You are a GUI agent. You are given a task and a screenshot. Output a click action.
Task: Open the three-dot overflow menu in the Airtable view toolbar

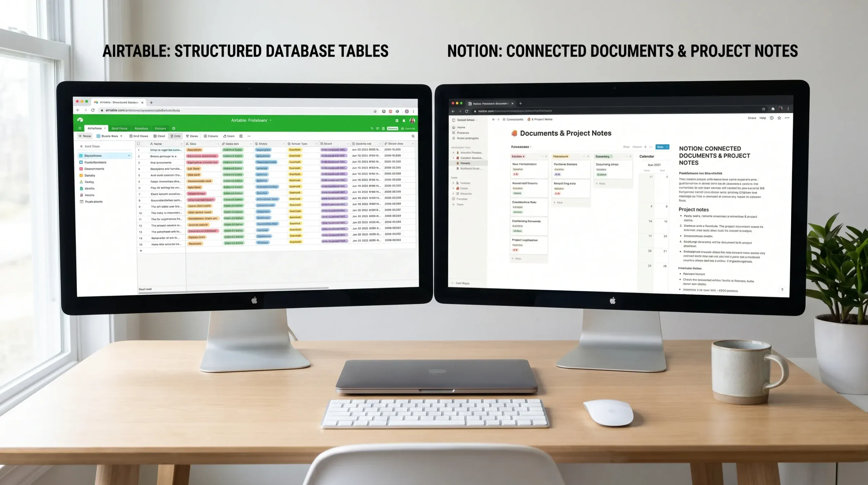point(249,136)
